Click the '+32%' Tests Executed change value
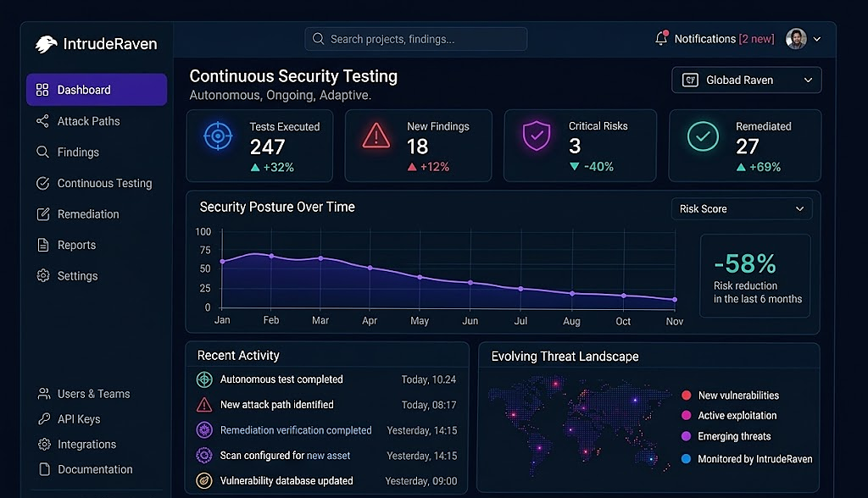The width and height of the screenshot is (868, 498). click(278, 167)
